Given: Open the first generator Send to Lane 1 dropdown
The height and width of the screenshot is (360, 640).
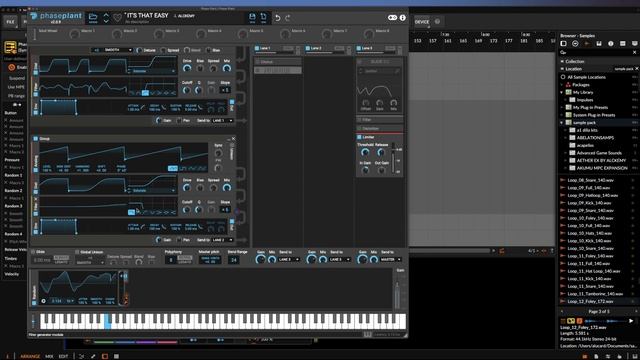Looking at the screenshot, I should (x=222, y=121).
